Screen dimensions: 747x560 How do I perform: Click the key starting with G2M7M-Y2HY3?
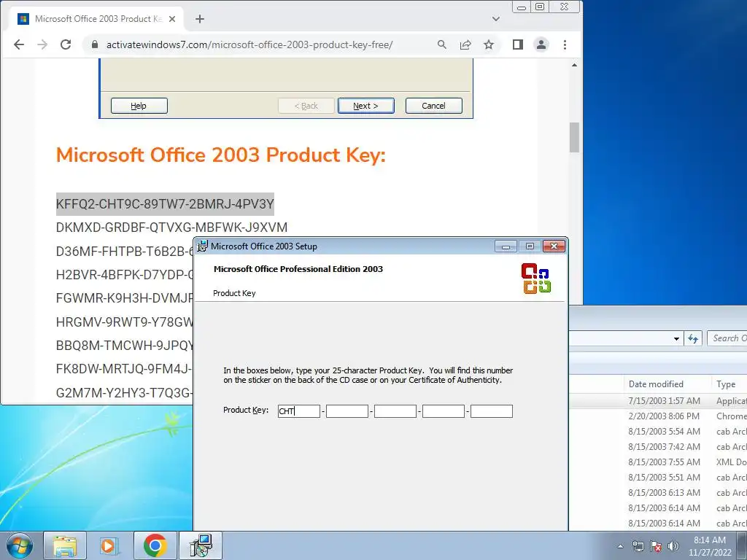[124, 393]
